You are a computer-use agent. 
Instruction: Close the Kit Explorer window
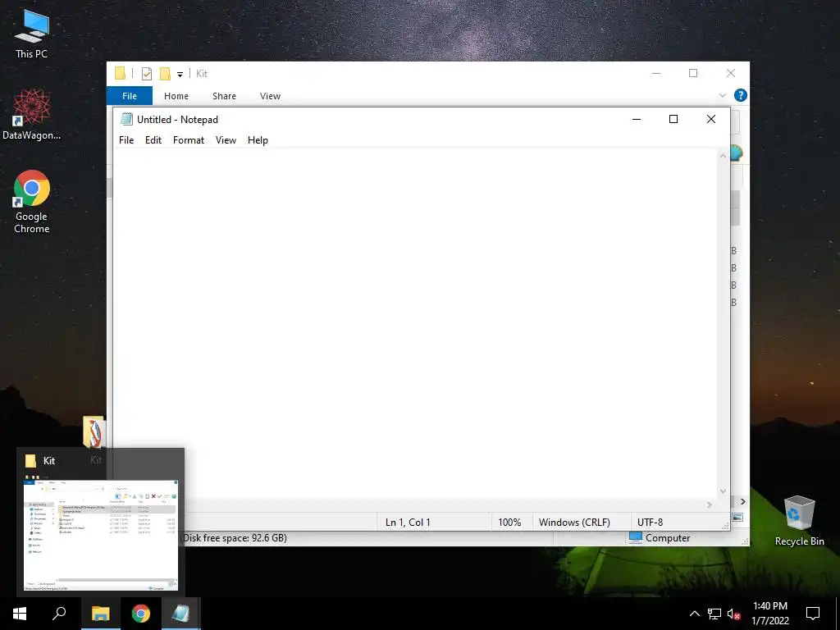[730, 73]
